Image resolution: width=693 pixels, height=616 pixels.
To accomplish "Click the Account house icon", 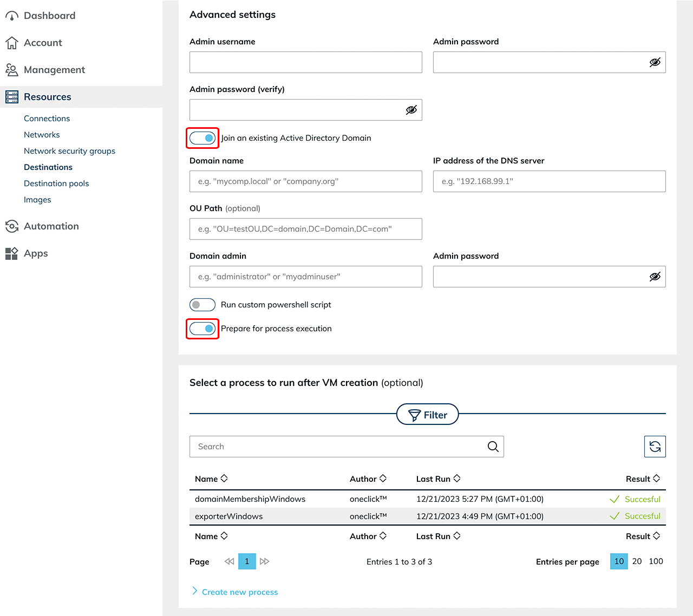I will 11,43.
